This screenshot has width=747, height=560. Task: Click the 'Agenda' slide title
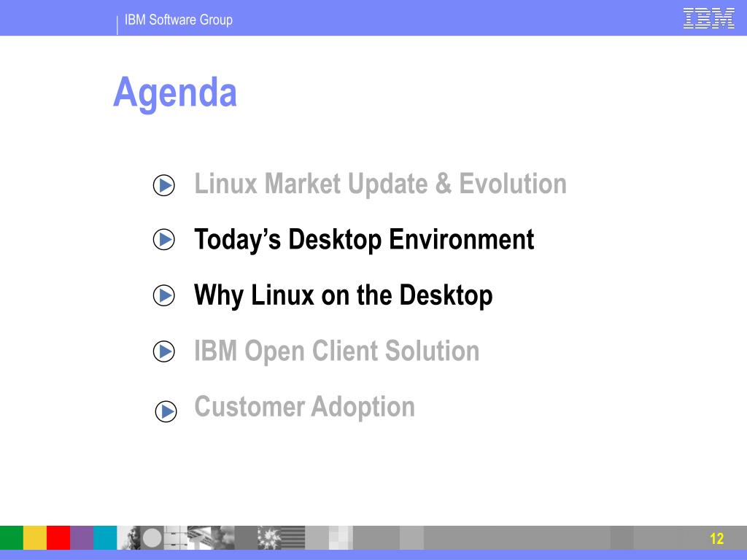click(x=175, y=94)
